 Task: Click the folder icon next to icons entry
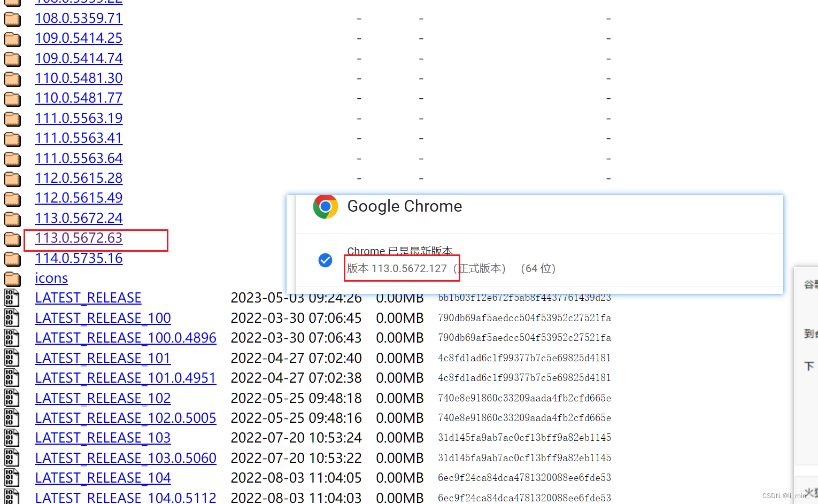[12, 278]
